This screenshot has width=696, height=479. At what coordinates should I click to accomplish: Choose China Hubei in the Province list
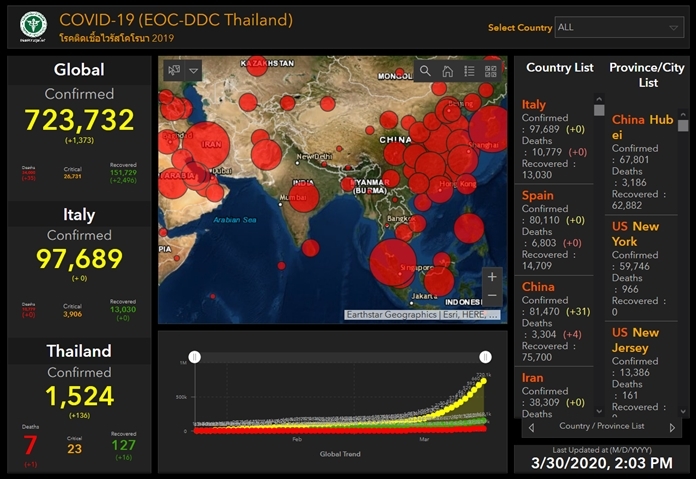point(642,127)
